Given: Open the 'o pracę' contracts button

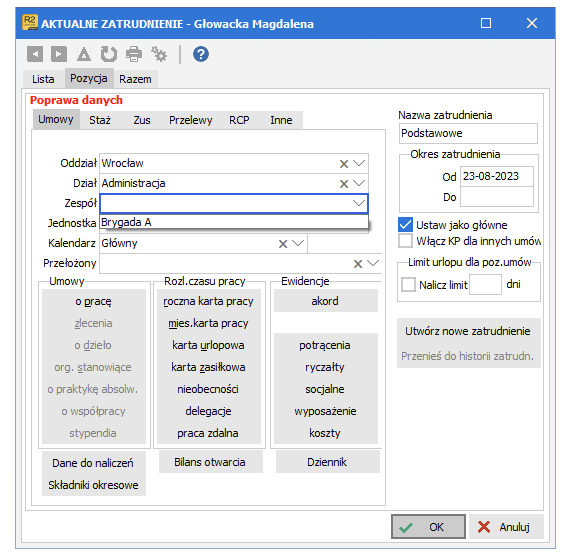Looking at the screenshot, I should [94, 301].
